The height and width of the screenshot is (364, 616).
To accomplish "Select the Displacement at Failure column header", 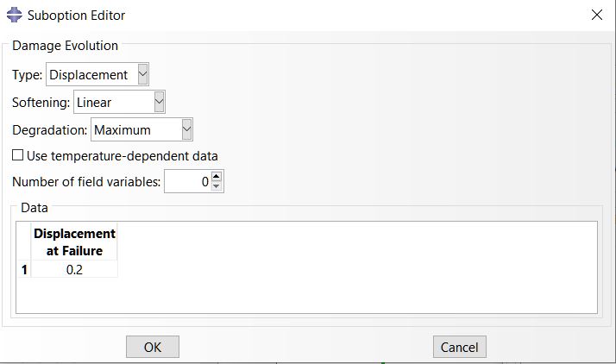I will click(x=74, y=242).
